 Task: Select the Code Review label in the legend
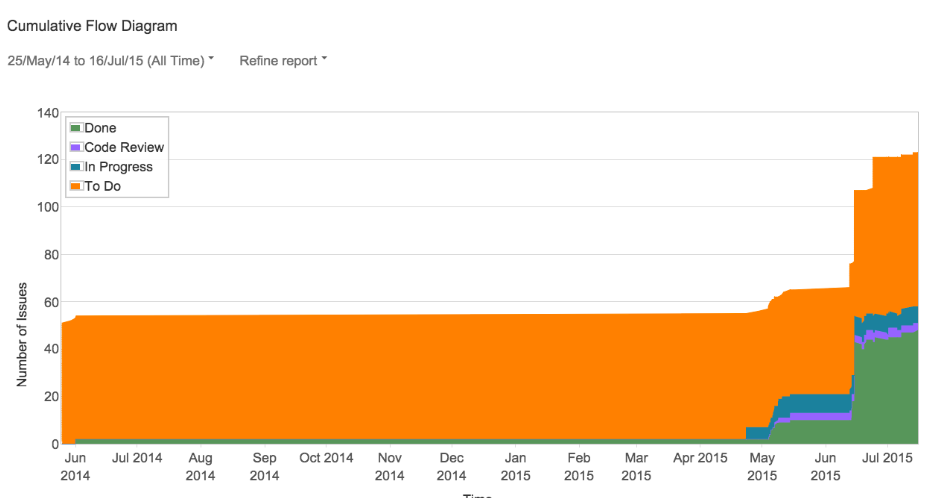coord(124,148)
